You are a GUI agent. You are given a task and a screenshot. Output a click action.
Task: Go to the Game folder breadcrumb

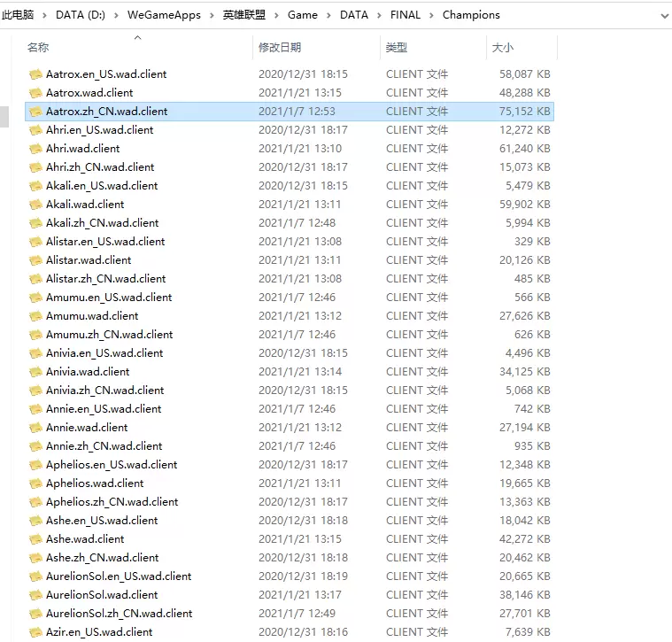coord(303,15)
